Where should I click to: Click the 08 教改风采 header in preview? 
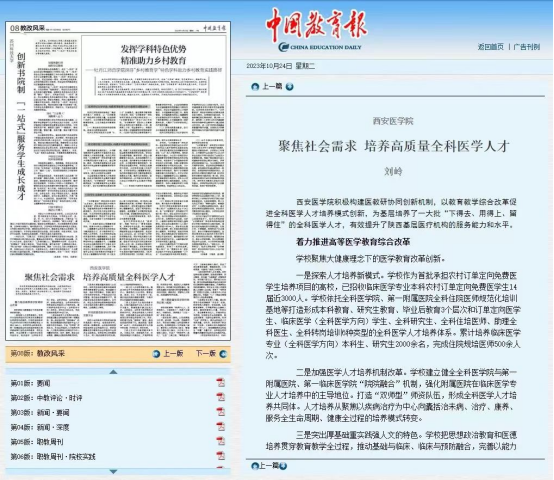point(28,28)
